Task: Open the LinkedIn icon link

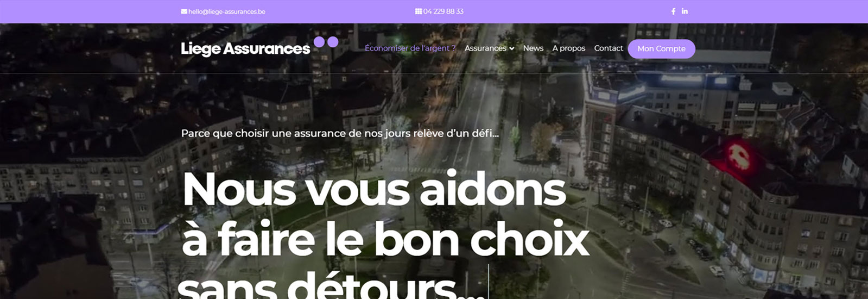Action: pos(685,11)
